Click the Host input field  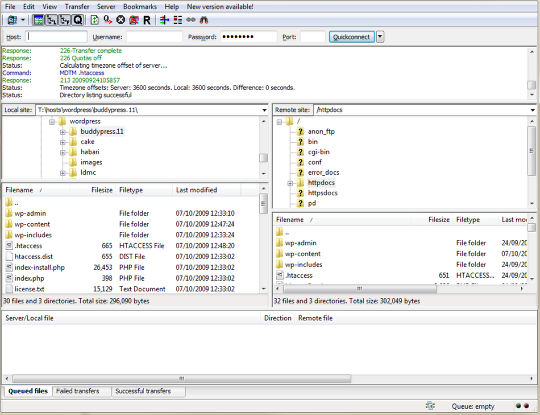point(56,37)
